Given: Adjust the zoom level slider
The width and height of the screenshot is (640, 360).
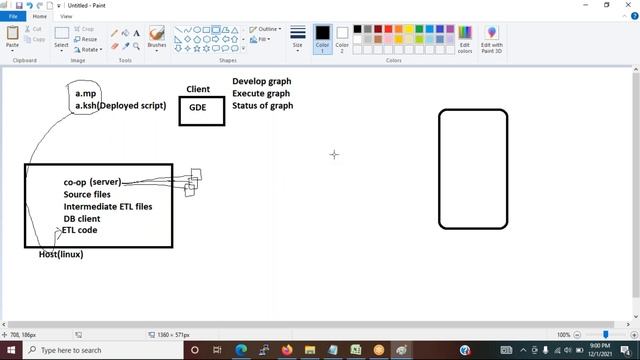Looking at the screenshot, I should (x=606, y=335).
